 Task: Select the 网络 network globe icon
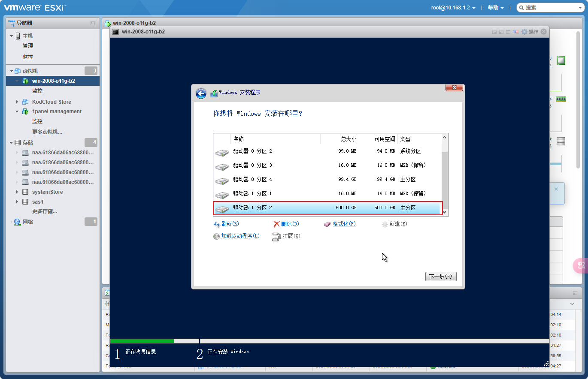click(x=17, y=222)
